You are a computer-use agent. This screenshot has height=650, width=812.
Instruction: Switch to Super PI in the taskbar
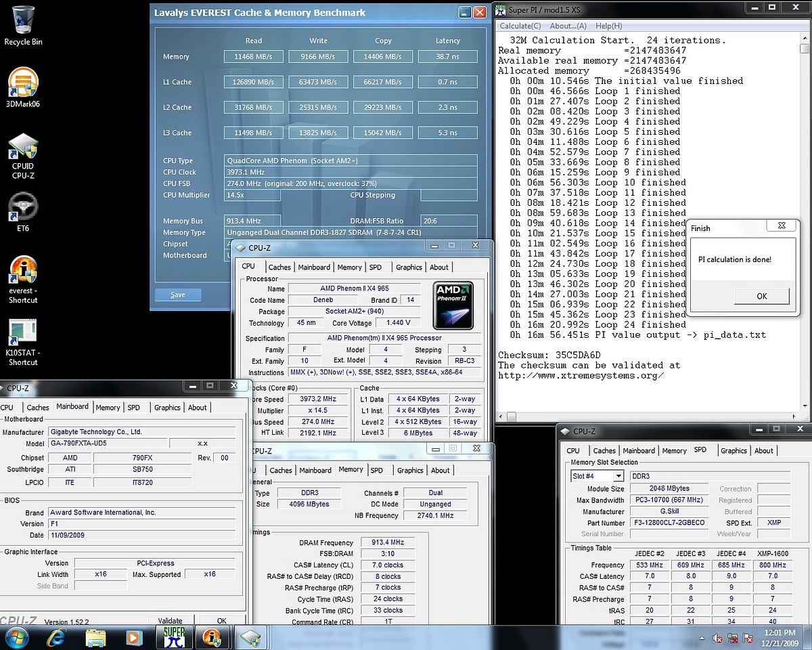[175, 637]
